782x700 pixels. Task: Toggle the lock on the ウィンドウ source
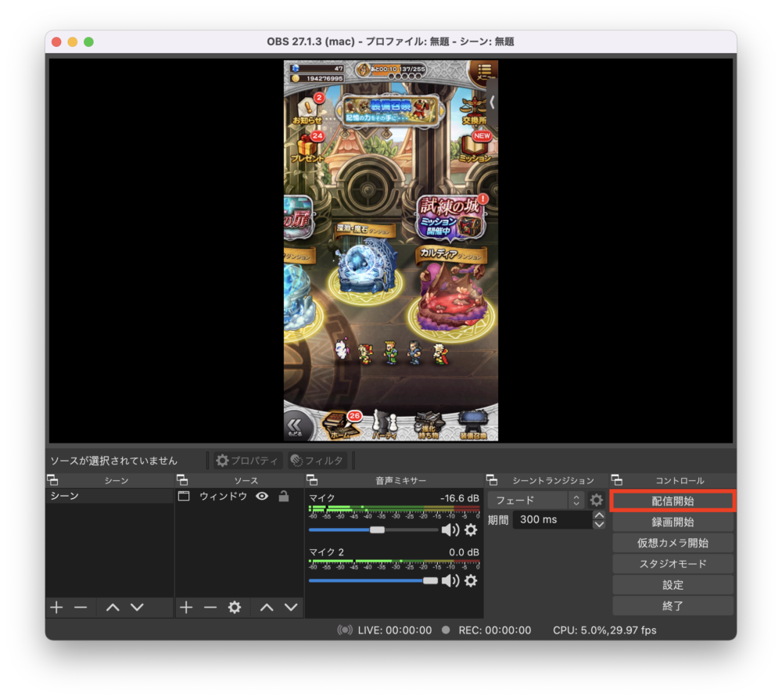(284, 496)
